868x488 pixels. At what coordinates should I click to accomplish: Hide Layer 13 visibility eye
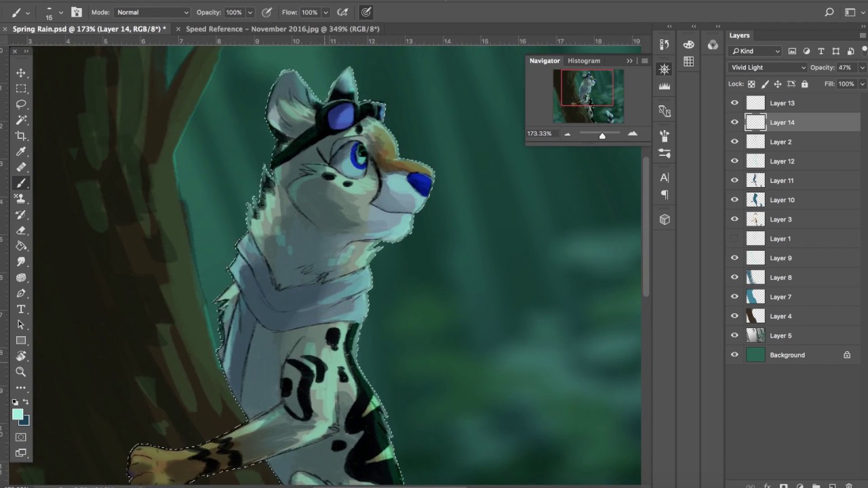point(734,103)
